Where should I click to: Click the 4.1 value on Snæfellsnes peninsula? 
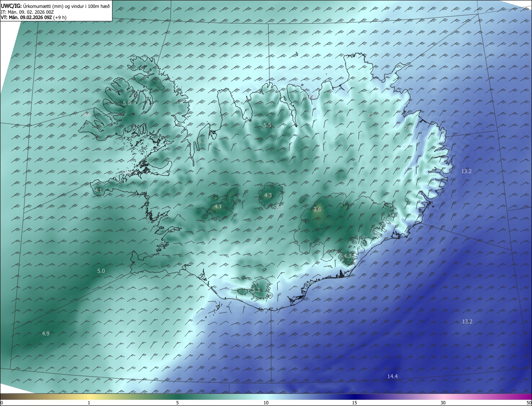[x=99, y=191]
